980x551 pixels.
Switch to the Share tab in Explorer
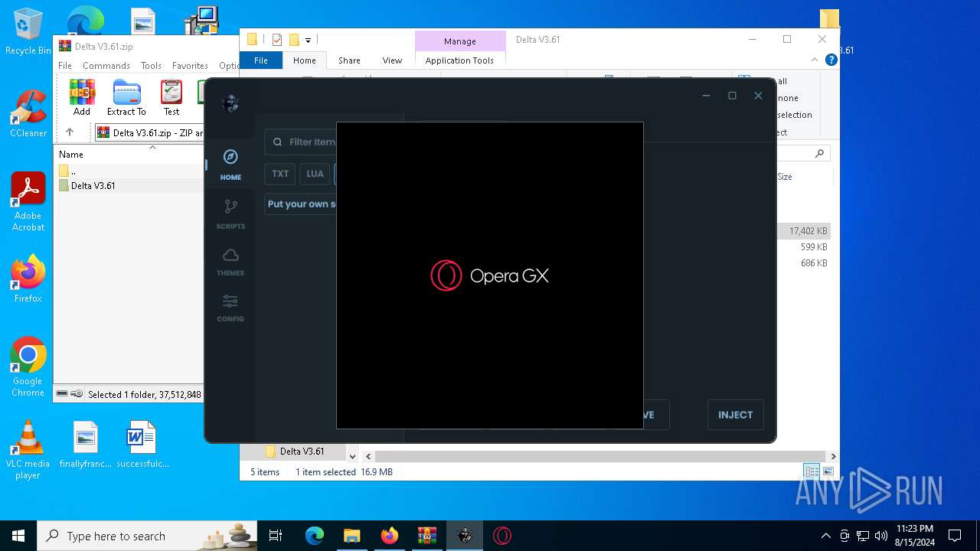(x=349, y=60)
